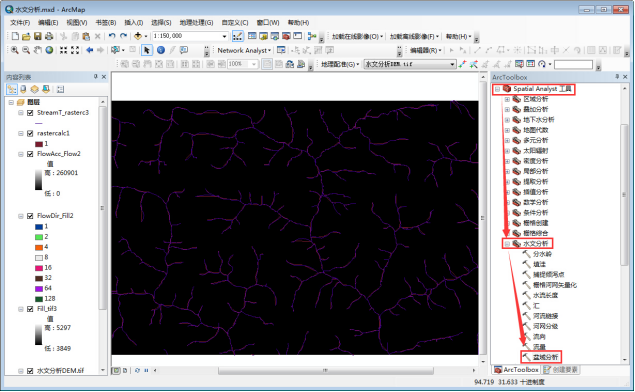Turn off the Fill_tif3 layer
The width and height of the screenshot is (635, 392).
pyautogui.click(x=30, y=309)
